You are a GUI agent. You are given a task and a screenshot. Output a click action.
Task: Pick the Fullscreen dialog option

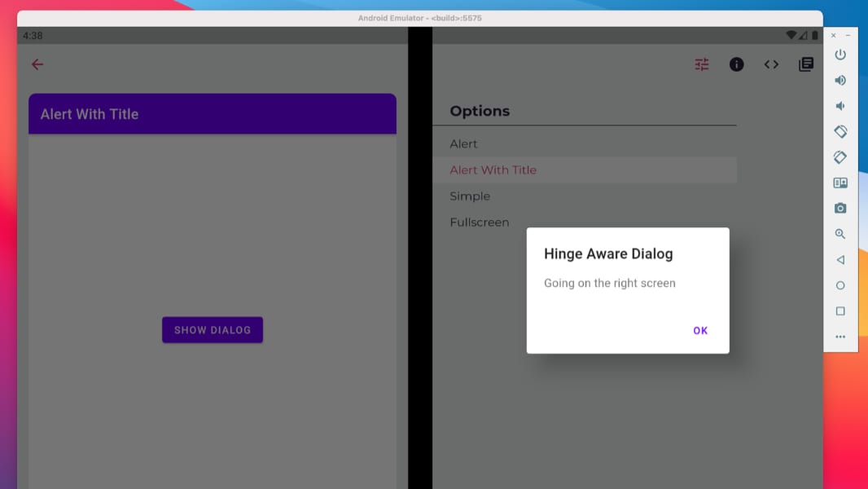point(479,222)
